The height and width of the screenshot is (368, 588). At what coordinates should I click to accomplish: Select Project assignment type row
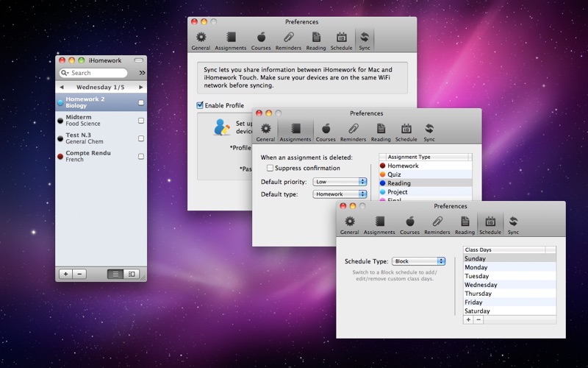click(426, 192)
